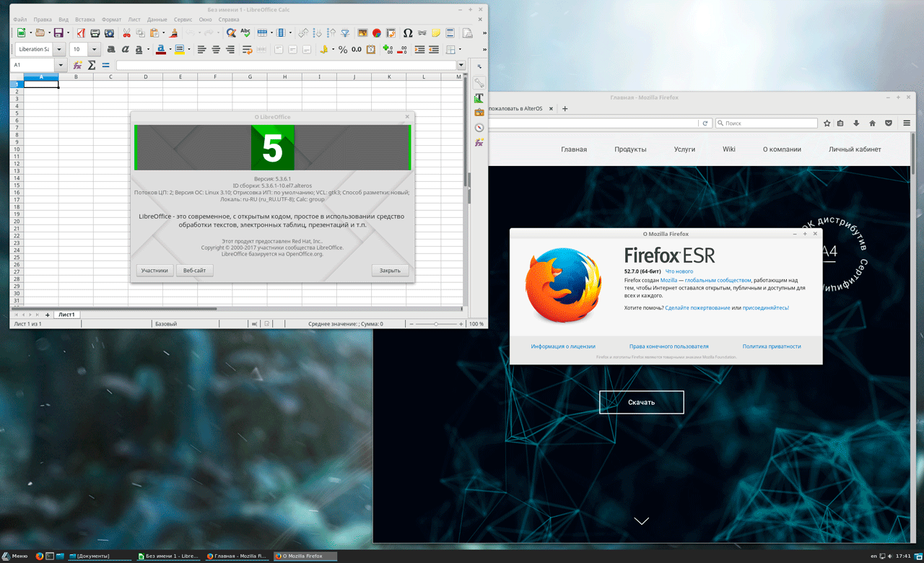Click the Clone Formatting paintbrush icon
The height and width of the screenshot is (563, 924).
tap(173, 32)
